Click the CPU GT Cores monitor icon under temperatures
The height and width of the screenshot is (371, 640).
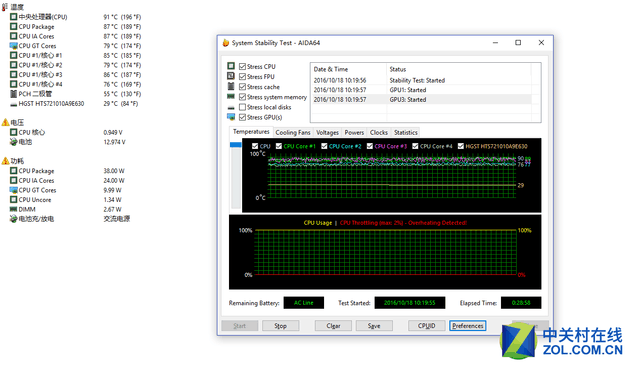point(13,46)
